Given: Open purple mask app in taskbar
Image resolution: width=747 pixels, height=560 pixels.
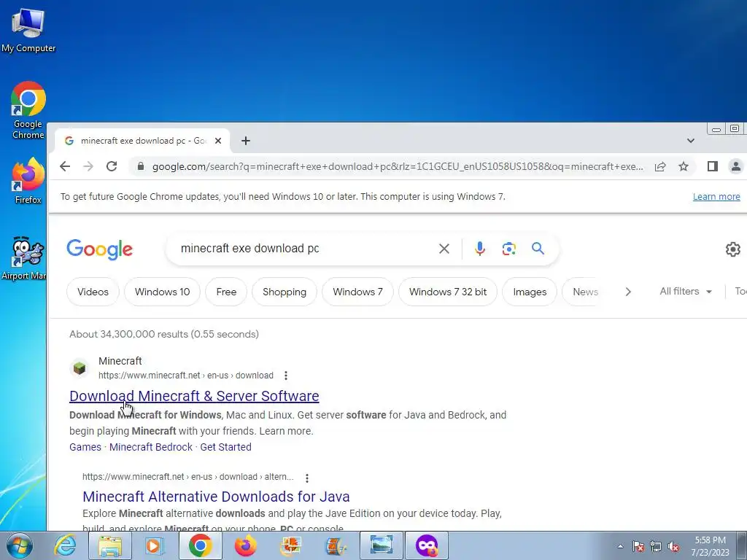Looking at the screenshot, I should click(x=426, y=545).
